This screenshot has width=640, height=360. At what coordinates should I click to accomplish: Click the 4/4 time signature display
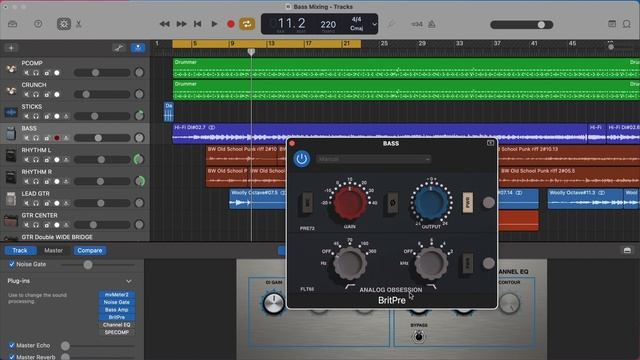(356, 19)
